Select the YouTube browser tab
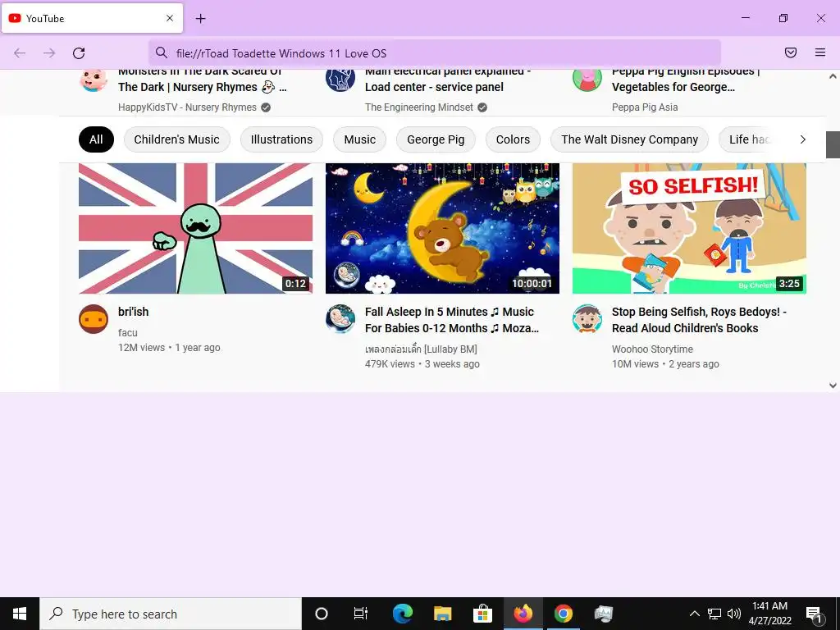The height and width of the screenshot is (630, 840). pyautogui.click(x=92, y=18)
